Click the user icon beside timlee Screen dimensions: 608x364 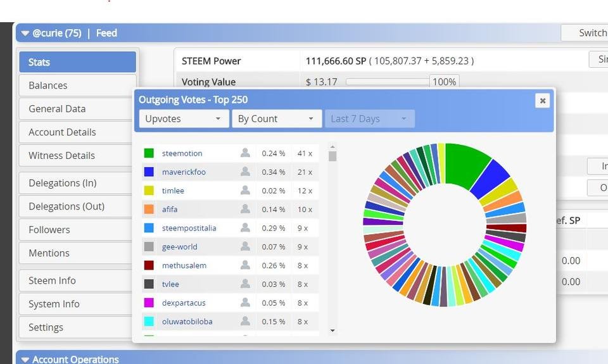[x=245, y=190]
